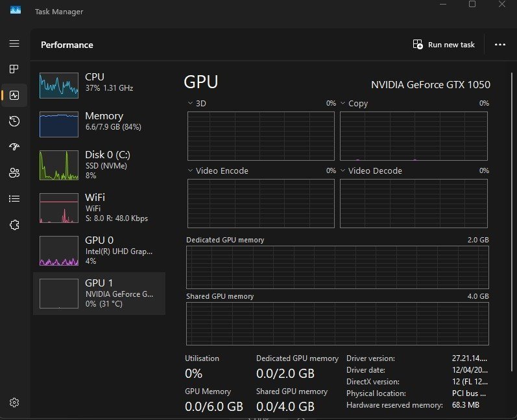Image resolution: width=517 pixels, height=420 pixels.
Task: Click the Video Decode graph area
Action: (x=414, y=204)
